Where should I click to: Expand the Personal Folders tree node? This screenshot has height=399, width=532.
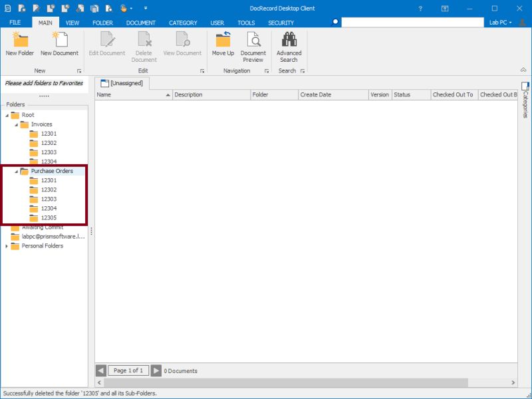click(7, 246)
